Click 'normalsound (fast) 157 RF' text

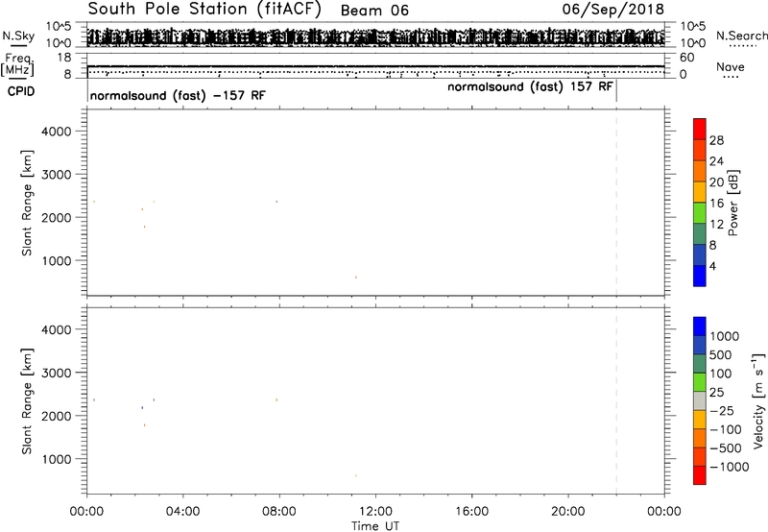[x=530, y=87]
